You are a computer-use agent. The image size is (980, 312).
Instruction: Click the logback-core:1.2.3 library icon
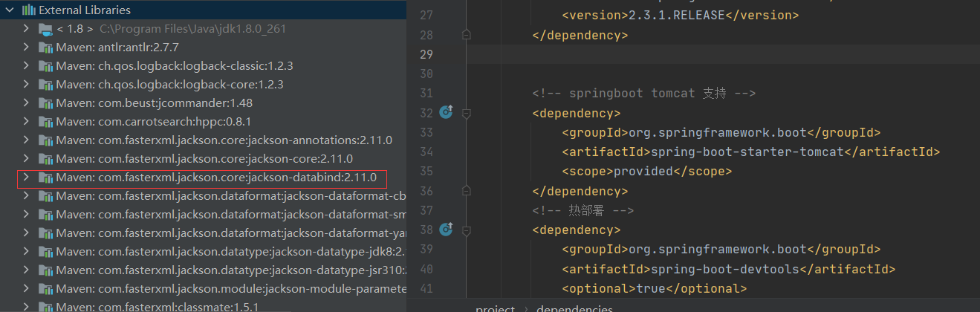click(45, 85)
